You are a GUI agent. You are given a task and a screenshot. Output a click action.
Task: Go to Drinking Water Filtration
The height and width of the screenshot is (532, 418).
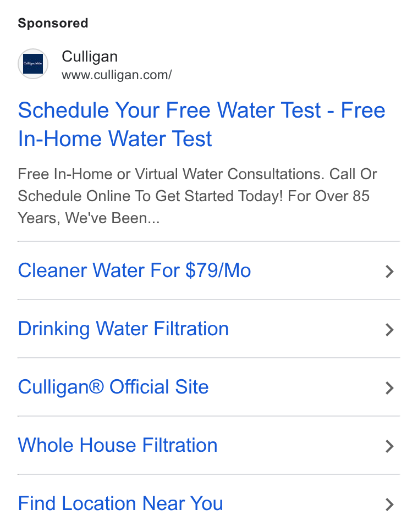pyautogui.click(x=123, y=329)
